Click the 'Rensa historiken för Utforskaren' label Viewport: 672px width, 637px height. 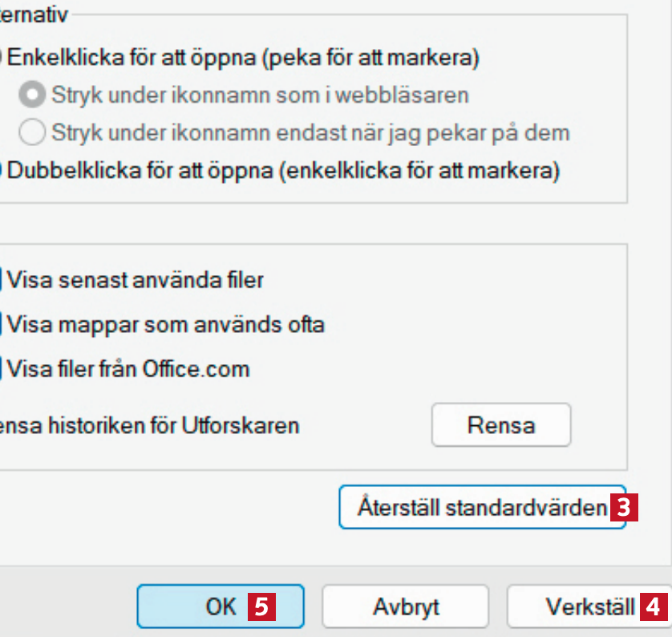coord(149,424)
